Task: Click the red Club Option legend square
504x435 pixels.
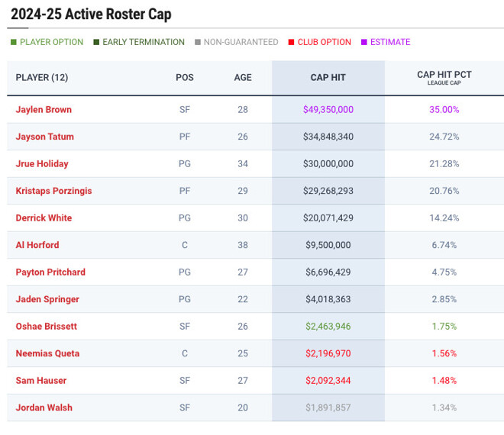Action: tap(292, 42)
